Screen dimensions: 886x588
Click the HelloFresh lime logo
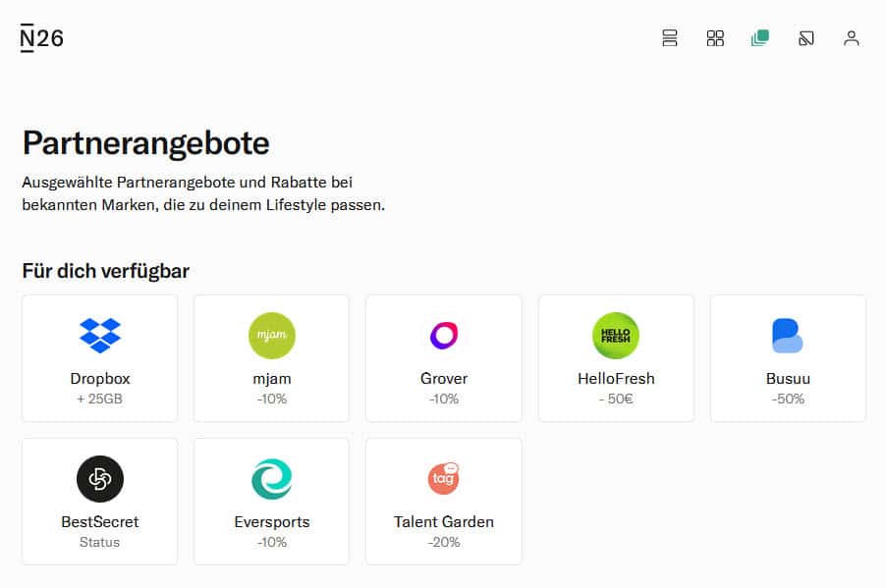click(x=616, y=336)
